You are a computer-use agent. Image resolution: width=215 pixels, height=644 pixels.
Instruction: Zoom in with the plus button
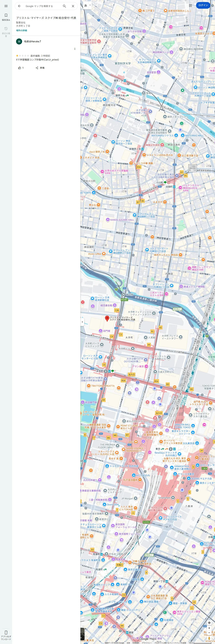pyautogui.click(x=209, y=628)
